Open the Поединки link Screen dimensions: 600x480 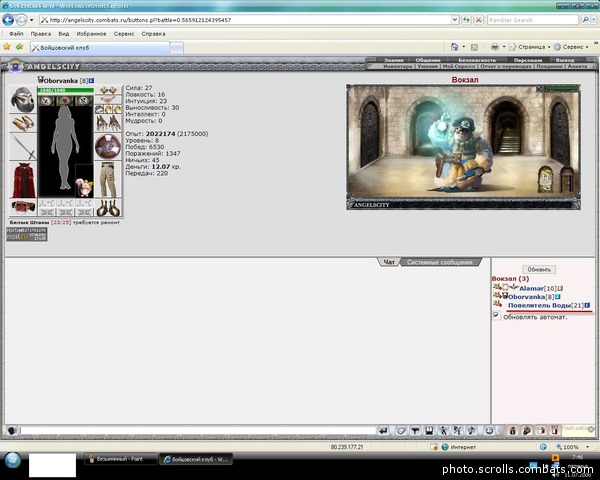(549, 66)
